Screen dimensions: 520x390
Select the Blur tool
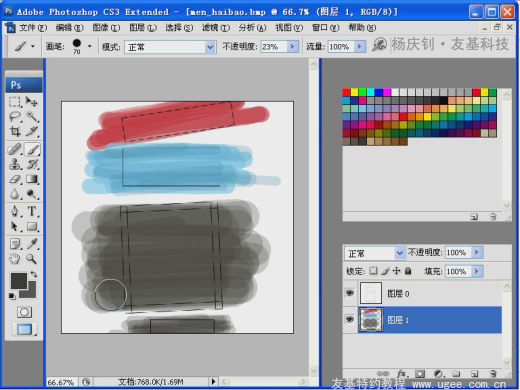pos(15,194)
